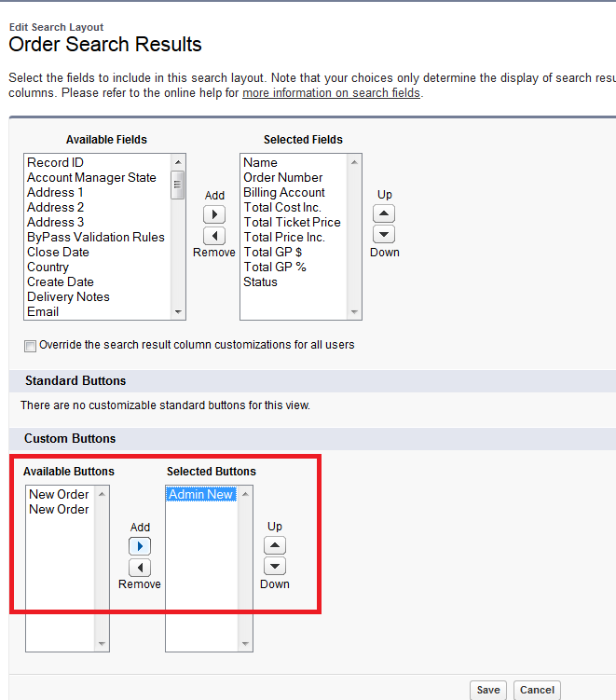Click Selected Fields scrollbar up arrow
This screenshot has height=700, width=616.
pyautogui.click(x=354, y=162)
